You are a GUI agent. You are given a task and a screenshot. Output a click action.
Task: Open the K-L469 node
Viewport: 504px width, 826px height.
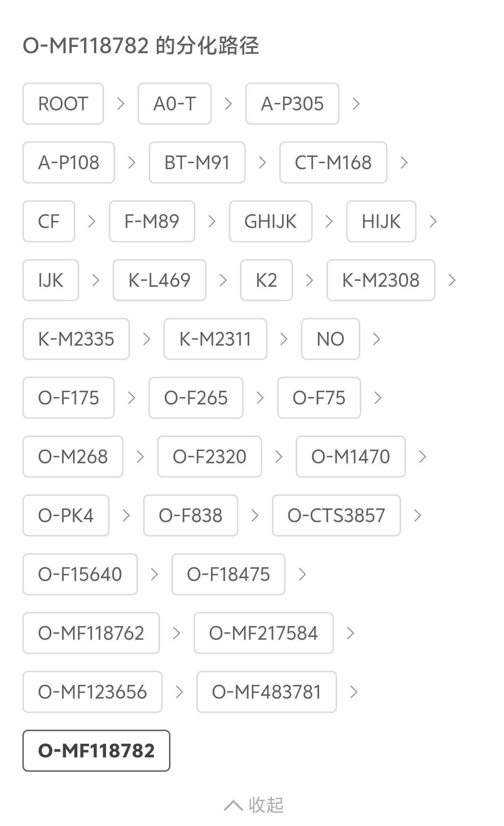coord(159,280)
